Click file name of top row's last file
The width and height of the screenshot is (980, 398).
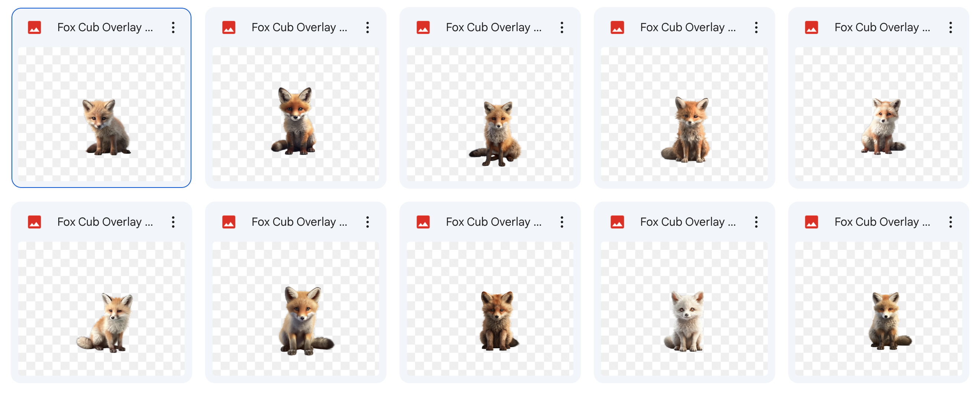[882, 27]
